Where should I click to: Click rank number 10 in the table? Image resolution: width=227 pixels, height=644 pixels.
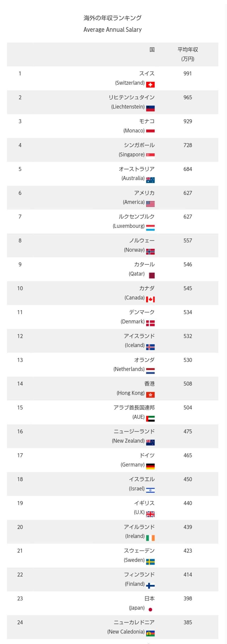tap(20, 288)
